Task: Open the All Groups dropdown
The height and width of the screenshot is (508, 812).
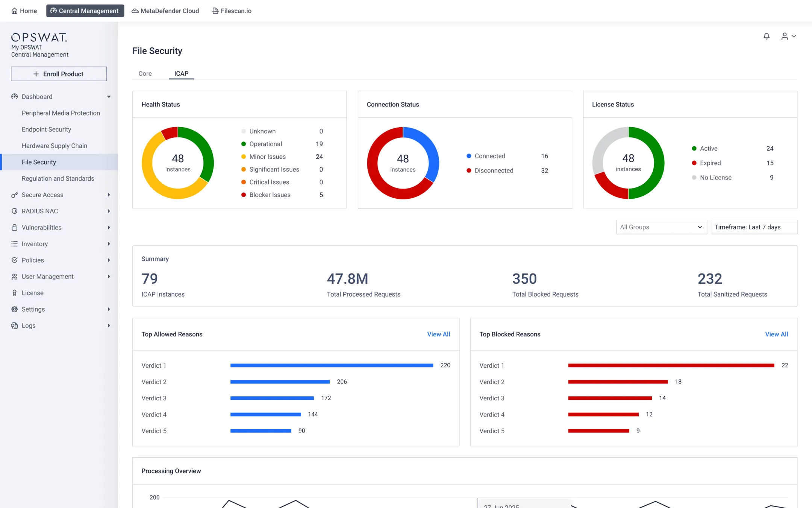Action: [x=661, y=227]
